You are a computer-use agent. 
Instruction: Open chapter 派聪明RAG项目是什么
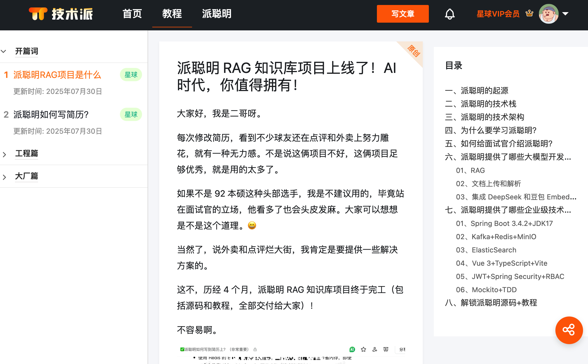click(x=57, y=75)
